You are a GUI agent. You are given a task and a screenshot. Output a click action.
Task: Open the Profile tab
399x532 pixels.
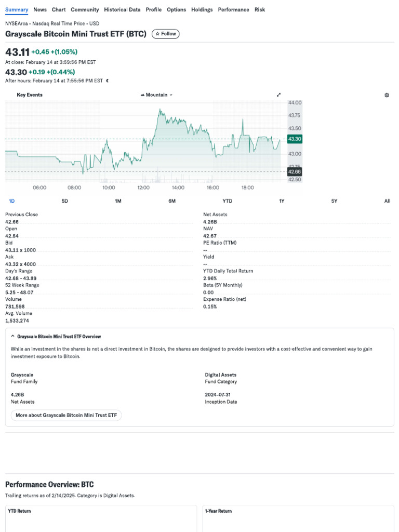point(154,9)
